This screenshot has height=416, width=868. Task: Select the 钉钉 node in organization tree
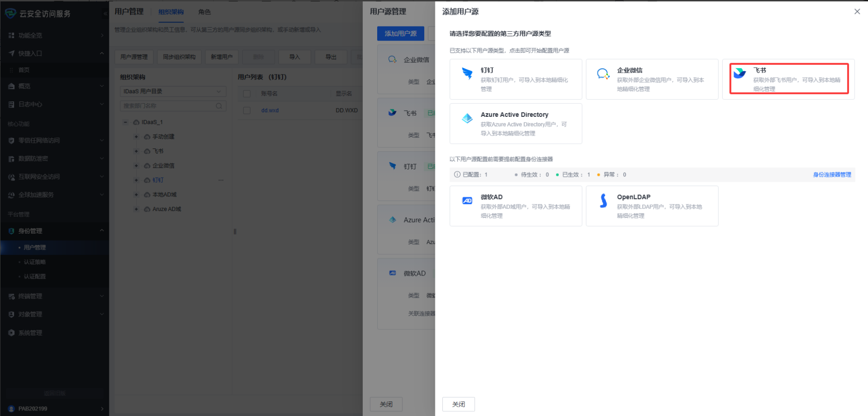(x=158, y=180)
